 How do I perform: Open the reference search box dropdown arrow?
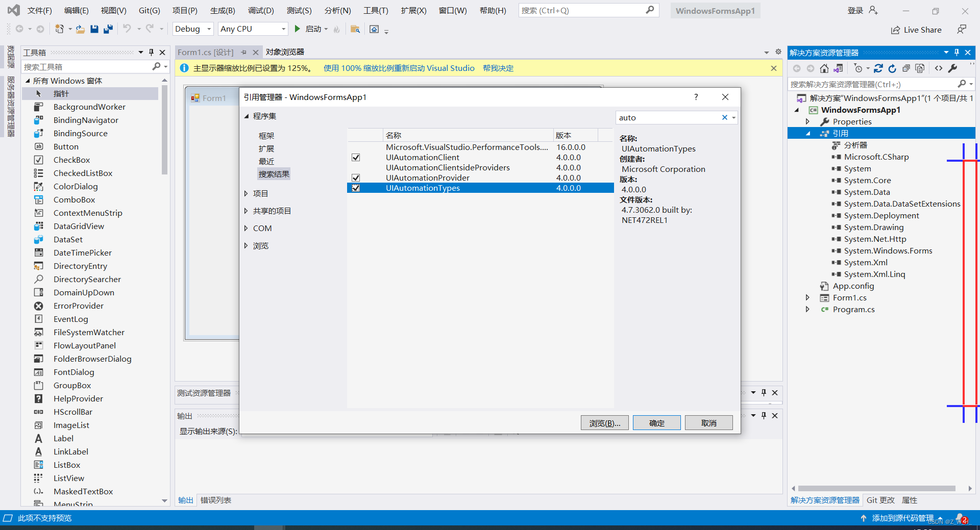coord(733,118)
